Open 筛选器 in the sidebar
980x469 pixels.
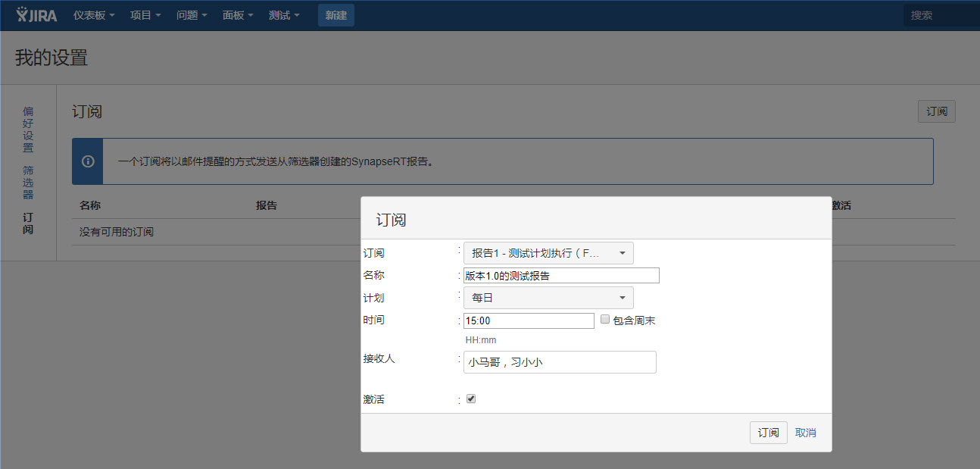tap(28, 183)
